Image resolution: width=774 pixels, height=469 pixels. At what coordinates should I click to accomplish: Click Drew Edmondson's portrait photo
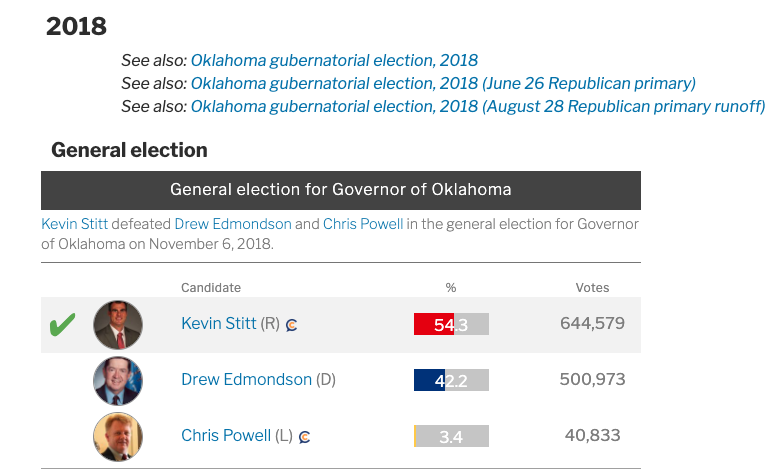(x=118, y=380)
